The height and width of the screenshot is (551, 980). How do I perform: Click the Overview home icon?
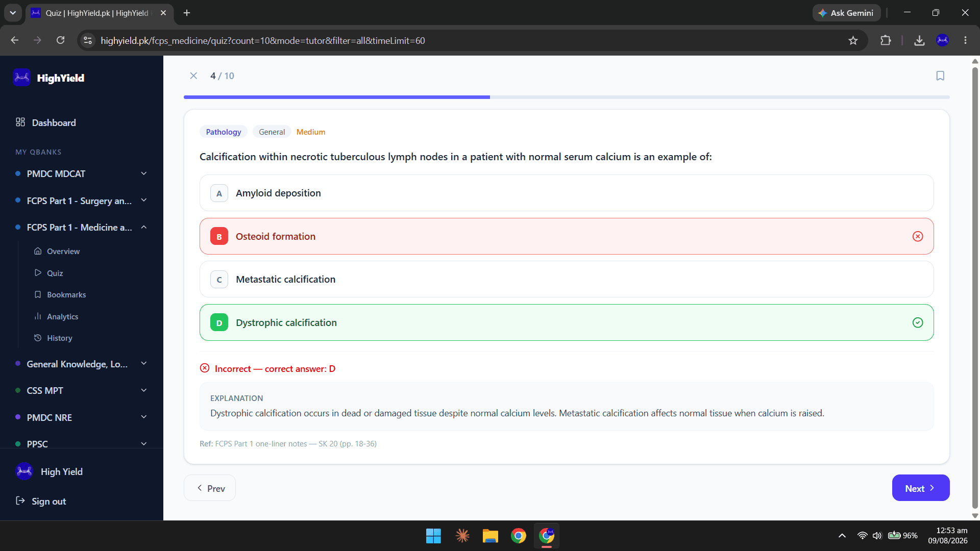[38, 251]
